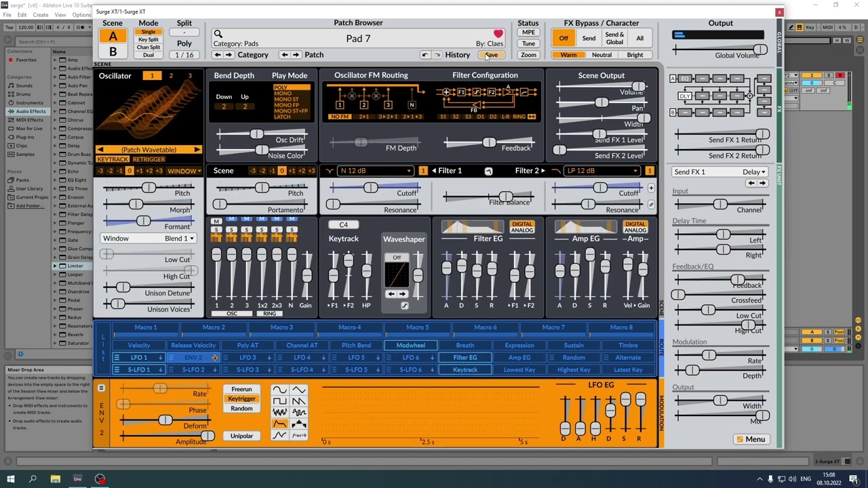Open Zoom status menu
Image resolution: width=868 pixels, height=488 pixels.
point(528,55)
